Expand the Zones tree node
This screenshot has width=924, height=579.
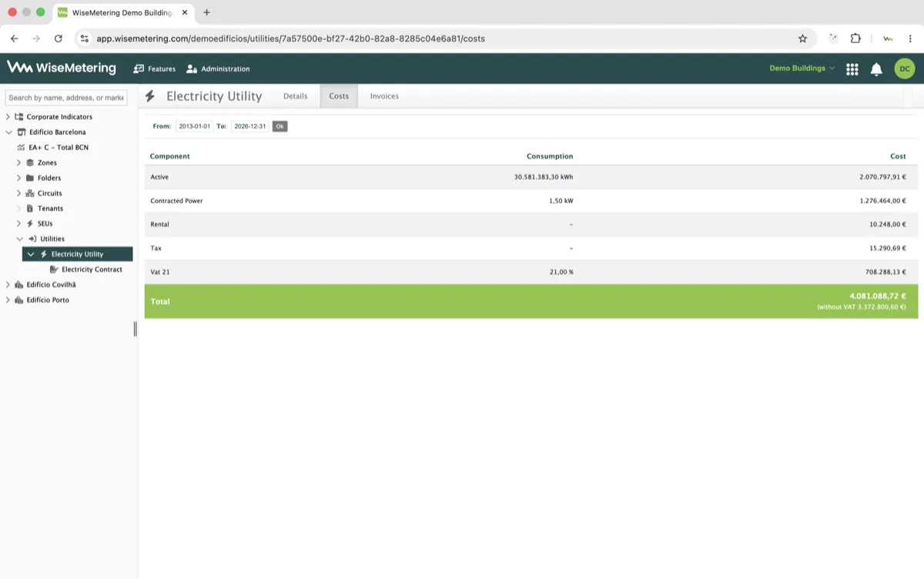coord(18,162)
